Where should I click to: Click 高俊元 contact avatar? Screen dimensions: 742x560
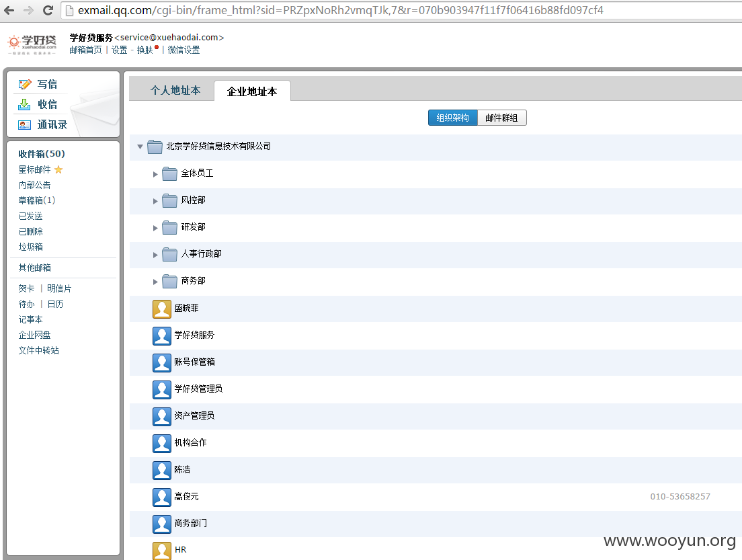(x=162, y=497)
